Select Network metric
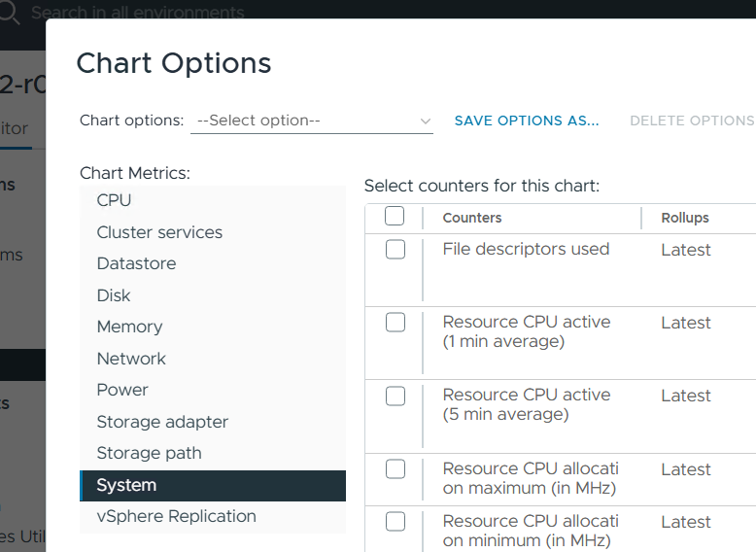Image resolution: width=756 pixels, height=552 pixels. [x=213, y=359]
